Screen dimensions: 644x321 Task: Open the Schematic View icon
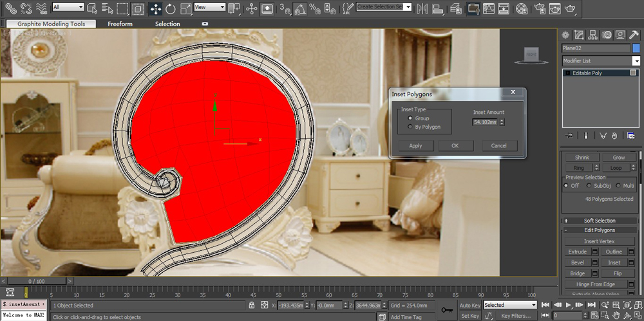pyautogui.click(x=504, y=8)
